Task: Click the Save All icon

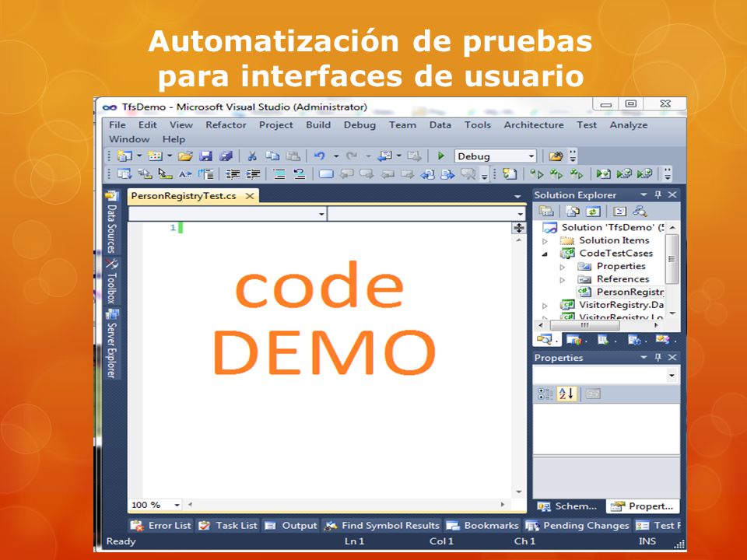Action: point(226,156)
